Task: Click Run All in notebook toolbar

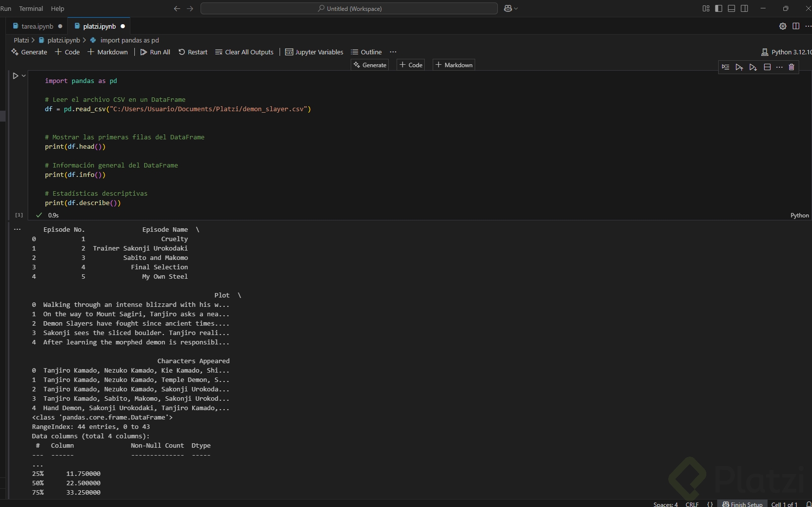Action: tap(155, 52)
